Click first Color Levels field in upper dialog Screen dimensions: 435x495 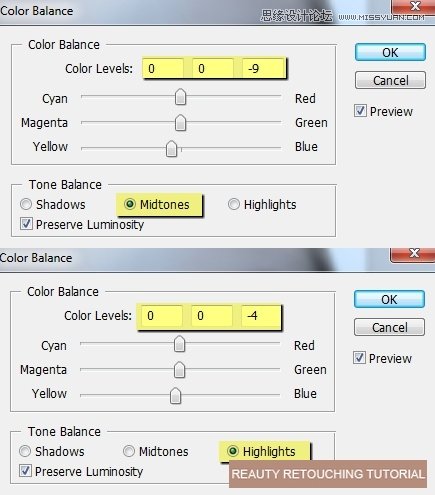pos(163,68)
